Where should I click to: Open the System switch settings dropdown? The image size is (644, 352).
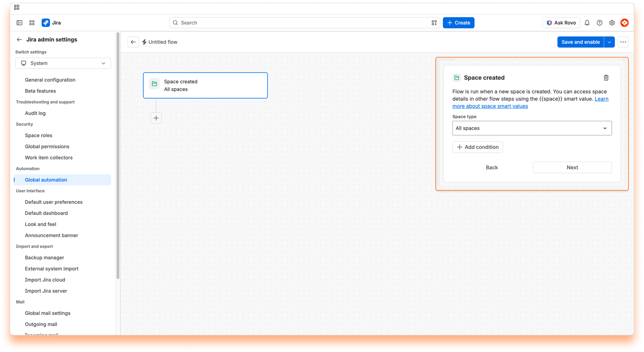(x=63, y=63)
